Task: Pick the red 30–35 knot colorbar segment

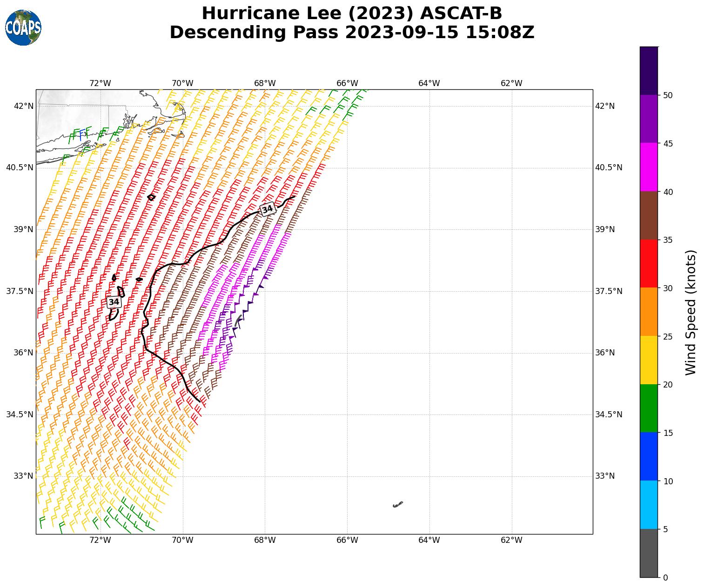Action: point(649,264)
